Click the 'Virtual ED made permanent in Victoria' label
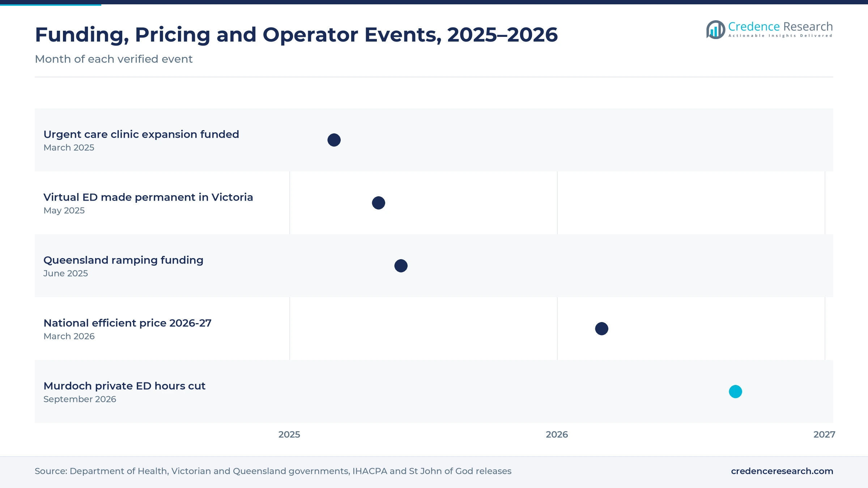 [x=148, y=197]
